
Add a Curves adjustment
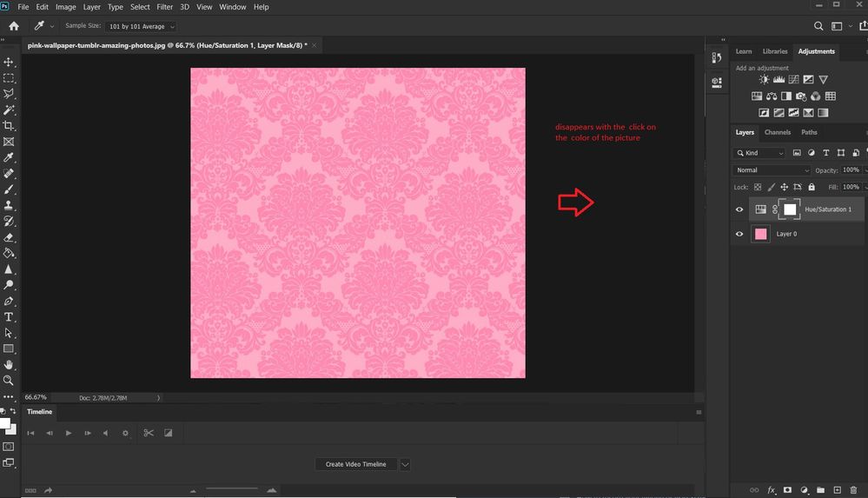794,80
